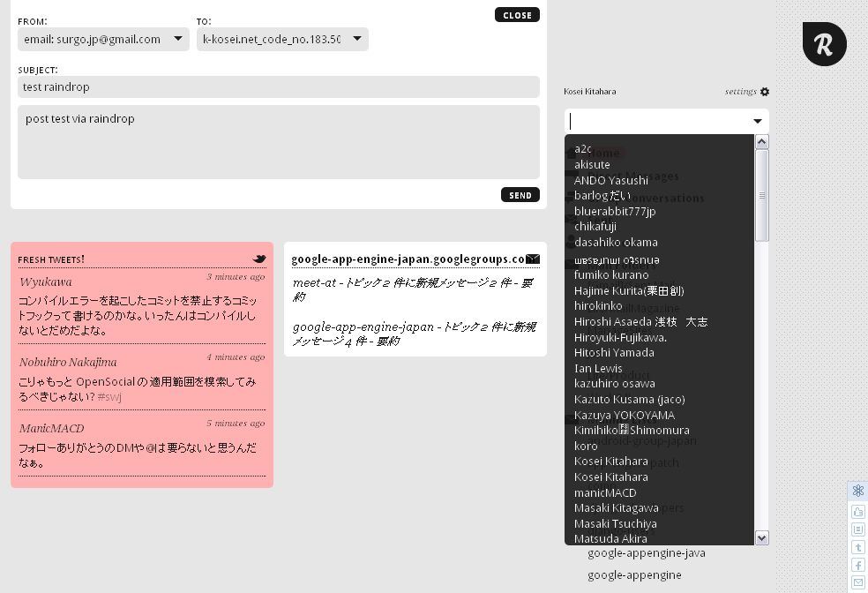
Task: Click the contact list scrollbar thumb
Action: 762,195
